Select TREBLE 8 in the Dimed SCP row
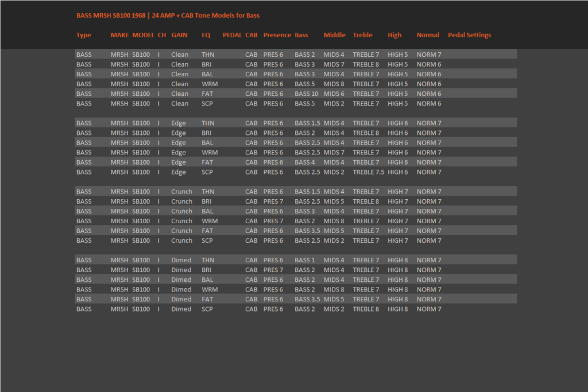This screenshot has width=588, height=392. (366, 309)
